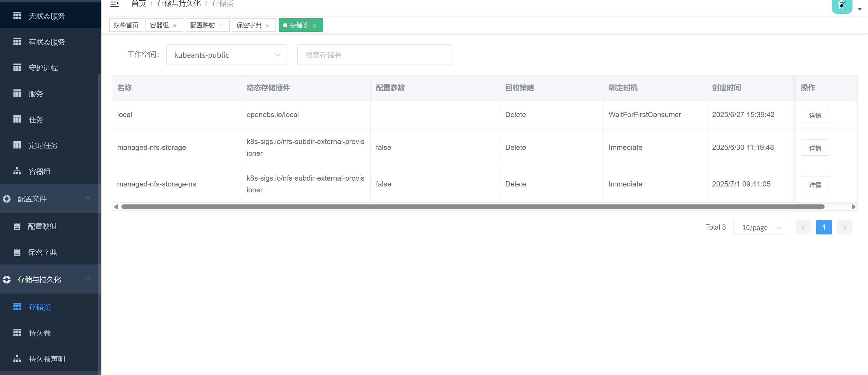Open the kubeants-public workspace dropdown
The image size is (868, 375).
[226, 55]
